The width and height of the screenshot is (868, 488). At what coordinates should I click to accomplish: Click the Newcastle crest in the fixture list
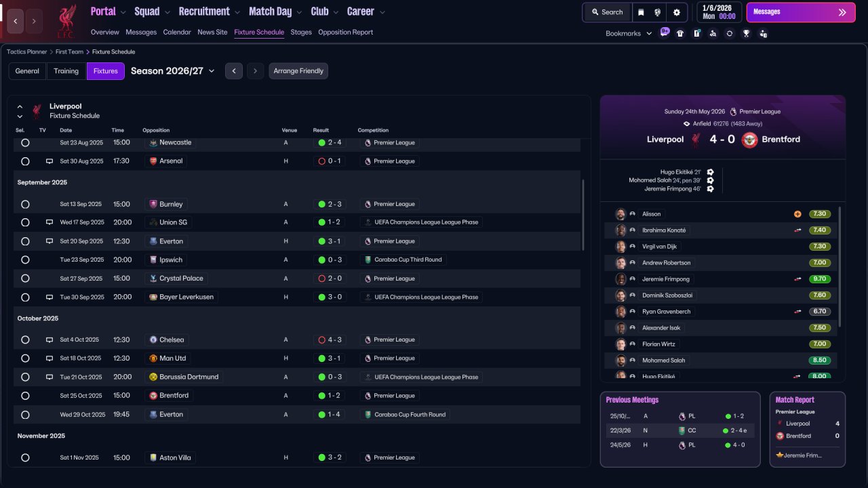(153, 143)
